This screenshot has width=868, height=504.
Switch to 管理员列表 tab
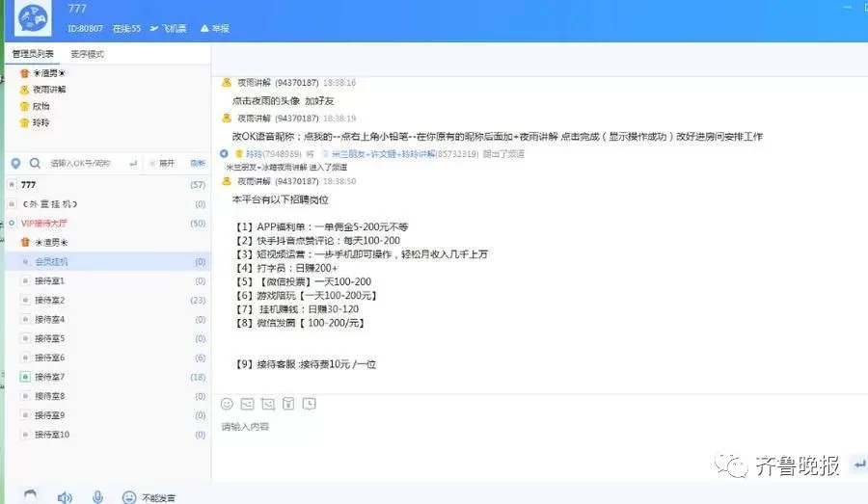click(33, 54)
